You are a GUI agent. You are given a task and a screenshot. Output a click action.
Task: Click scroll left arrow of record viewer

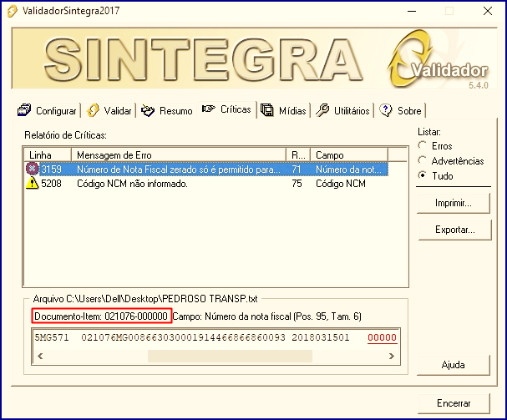[40, 356]
